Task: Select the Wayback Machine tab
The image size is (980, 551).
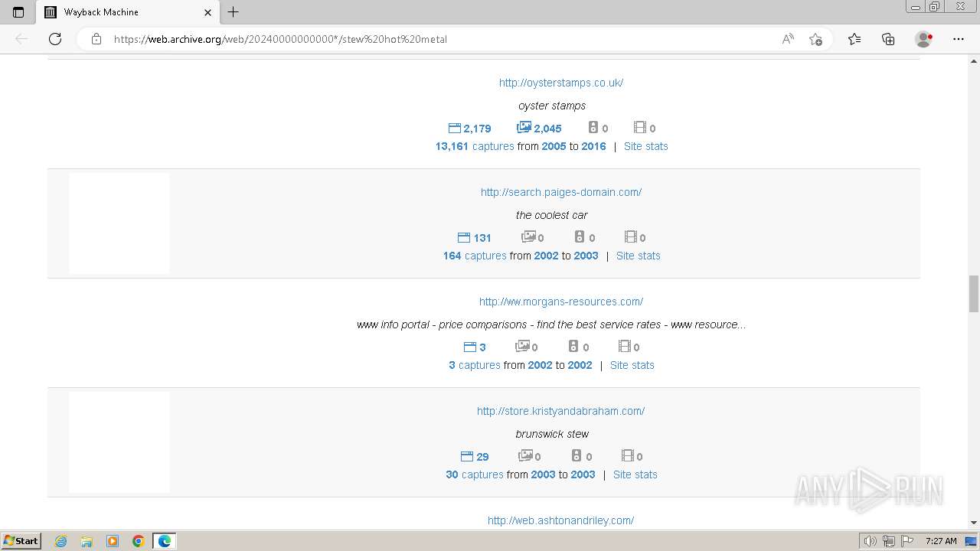Action: coord(129,12)
